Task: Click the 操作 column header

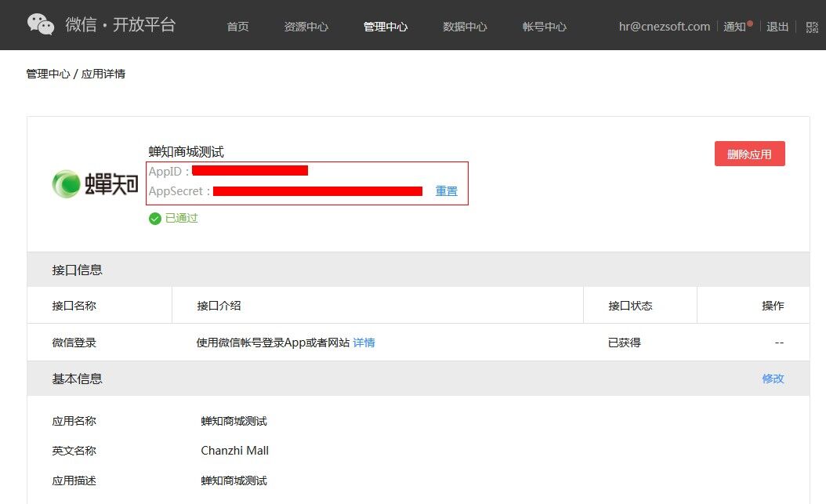Action: [x=773, y=306]
